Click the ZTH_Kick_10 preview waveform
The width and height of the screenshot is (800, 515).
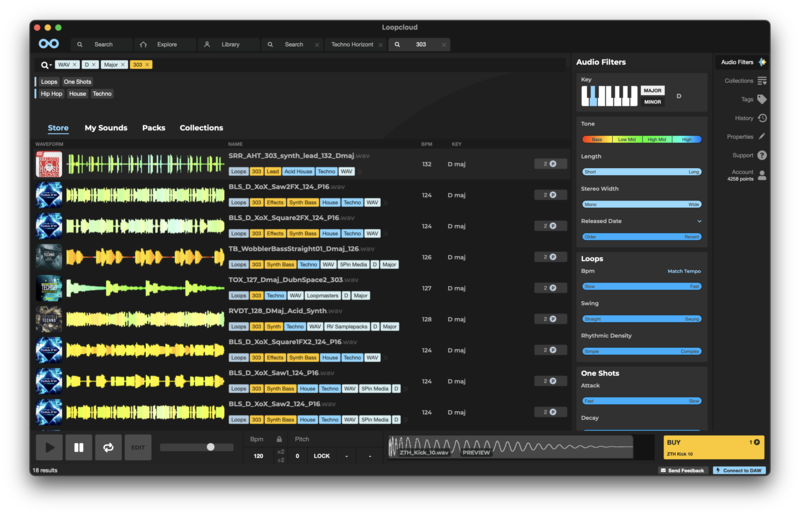click(x=510, y=447)
